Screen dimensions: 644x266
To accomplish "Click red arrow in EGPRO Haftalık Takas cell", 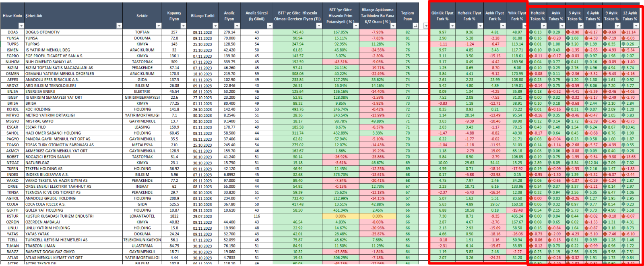I will (x=531, y=56).
